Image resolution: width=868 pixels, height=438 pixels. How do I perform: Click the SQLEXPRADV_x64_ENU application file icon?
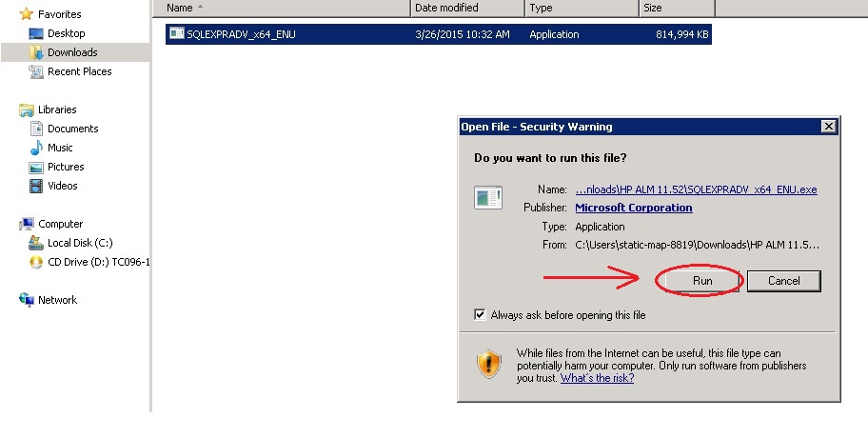point(177,33)
